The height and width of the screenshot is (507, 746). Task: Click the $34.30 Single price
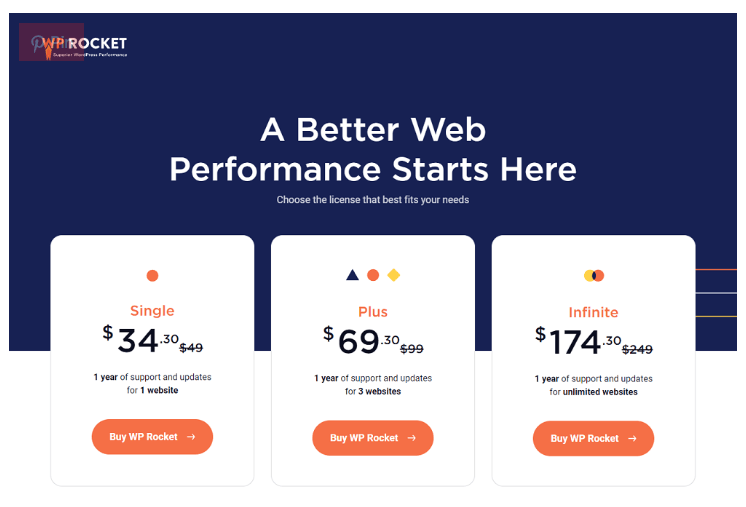[140, 339]
